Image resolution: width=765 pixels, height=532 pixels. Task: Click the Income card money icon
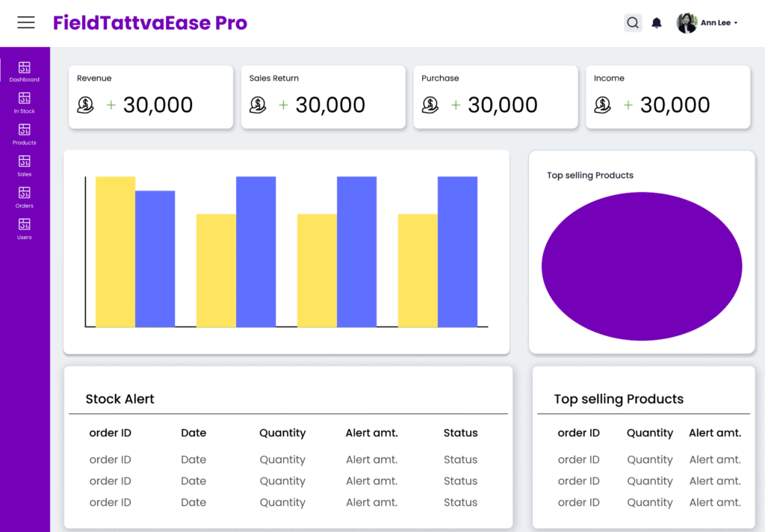(603, 105)
